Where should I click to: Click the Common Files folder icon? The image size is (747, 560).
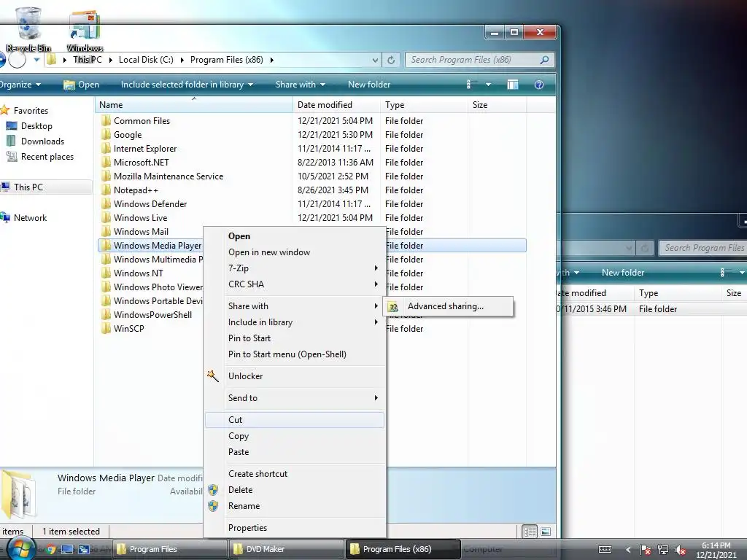coord(107,121)
